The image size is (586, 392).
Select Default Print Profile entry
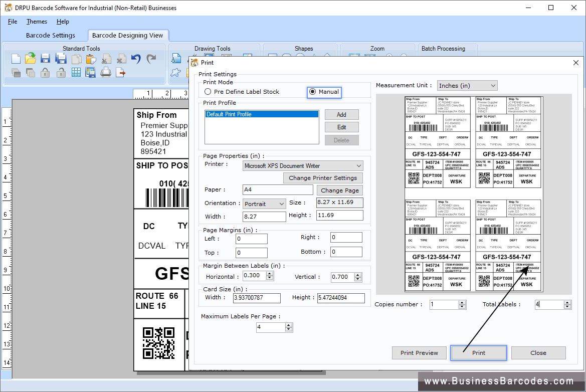[x=261, y=114]
